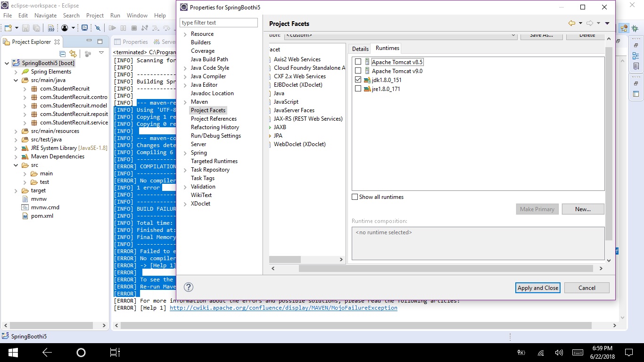Toggle Link with Editor in Project Explorer

pyautogui.click(x=73, y=54)
